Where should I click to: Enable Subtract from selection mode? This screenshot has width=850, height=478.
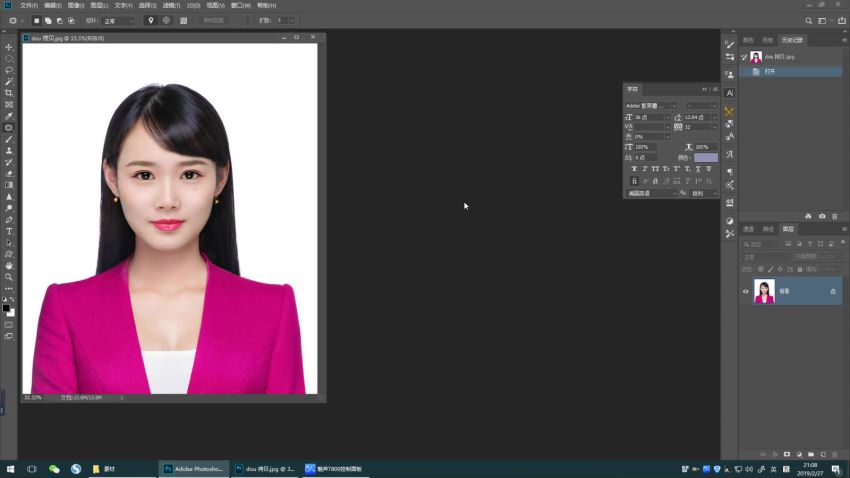click(60, 21)
